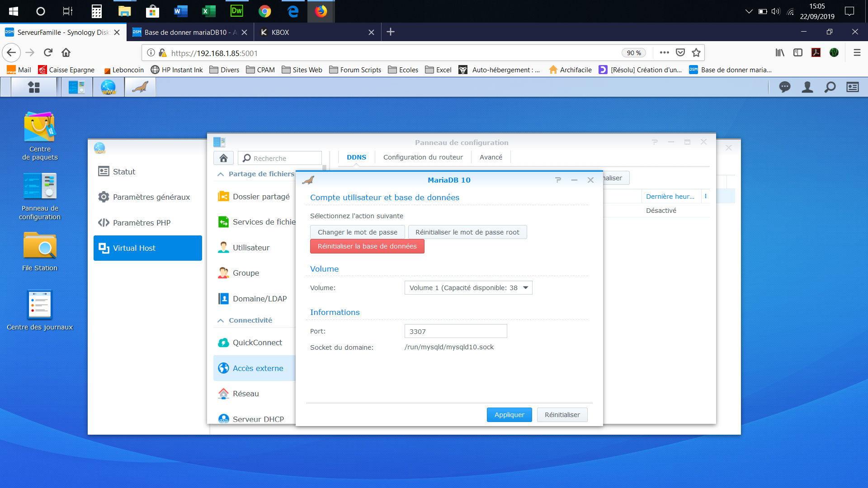This screenshot has height=488, width=868.
Task: Select Virtual Host in Web Station
Action: (148, 248)
